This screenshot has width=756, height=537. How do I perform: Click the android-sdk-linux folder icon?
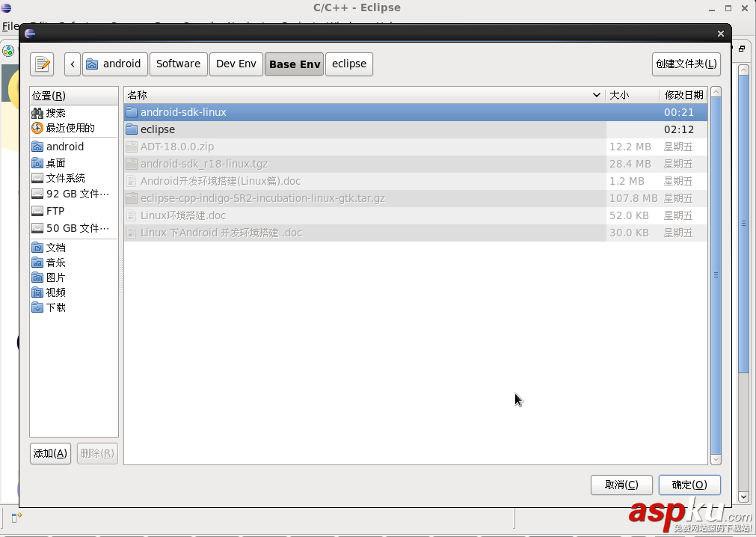pyautogui.click(x=132, y=112)
